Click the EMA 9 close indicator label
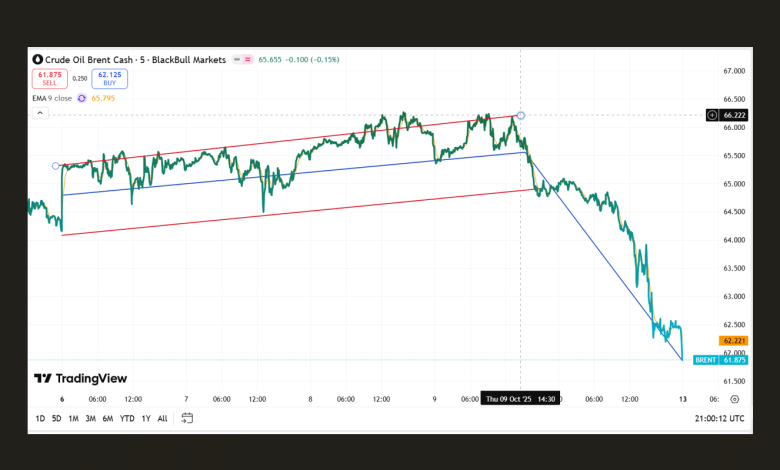The image size is (780, 470). pos(52,98)
